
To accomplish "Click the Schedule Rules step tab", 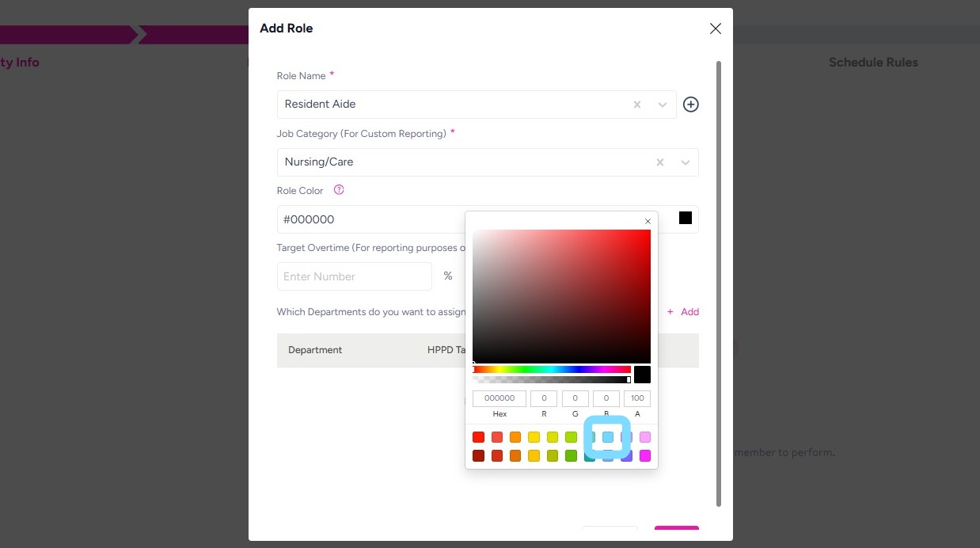I will point(873,63).
